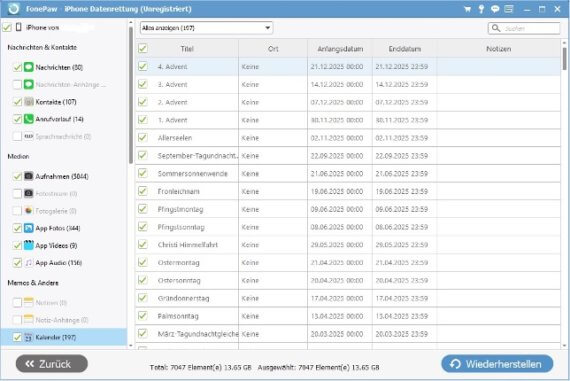
Task: Select the Pfingstmontag entry
Action: [x=180, y=209]
